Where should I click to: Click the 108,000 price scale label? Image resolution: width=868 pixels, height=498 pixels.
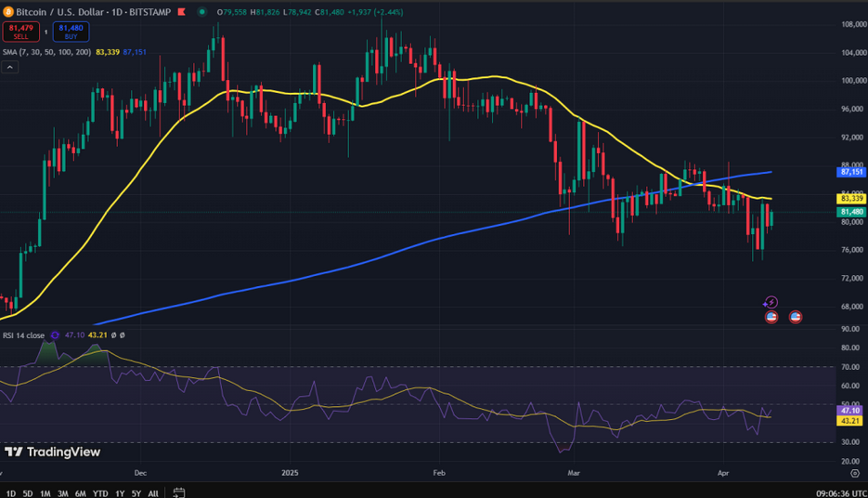pyautogui.click(x=853, y=24)
